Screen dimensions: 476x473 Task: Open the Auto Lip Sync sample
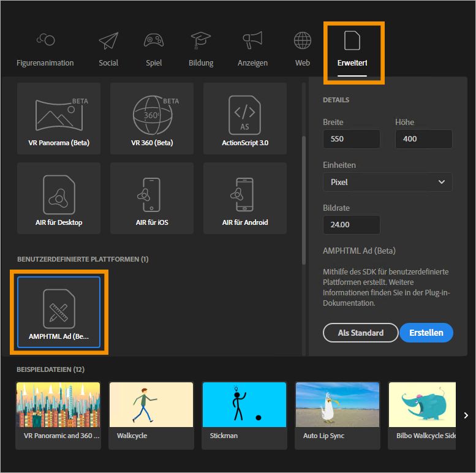[x=338, y=415]
